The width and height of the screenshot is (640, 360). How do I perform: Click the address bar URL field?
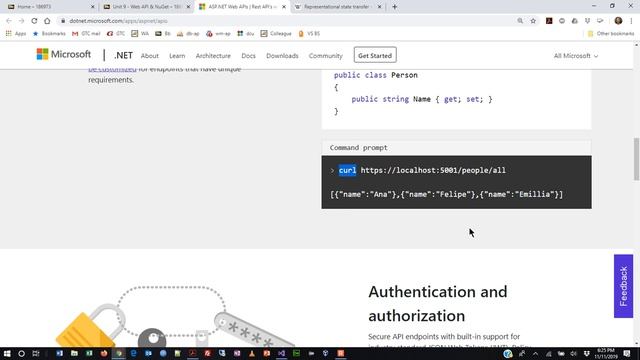[x=286, y=21]
